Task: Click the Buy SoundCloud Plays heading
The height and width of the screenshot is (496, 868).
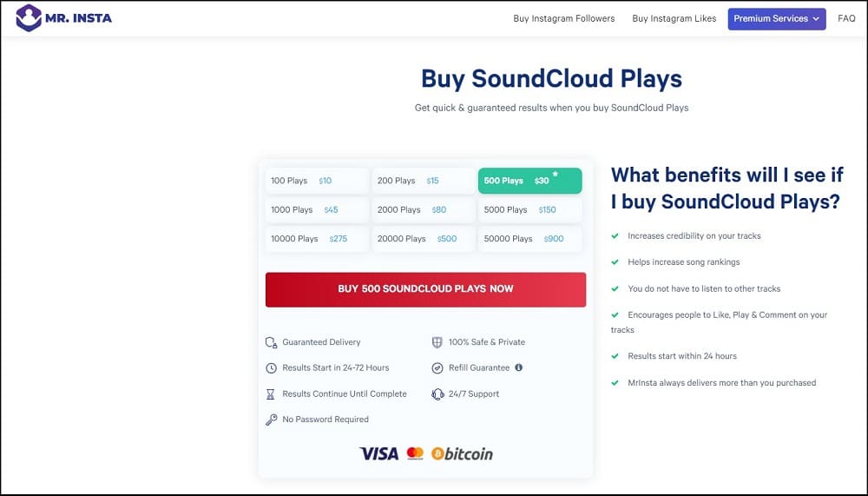Action: (551, 79)
